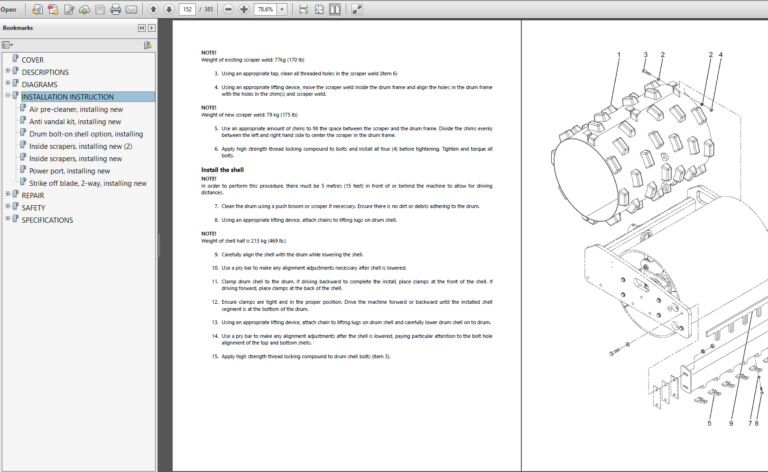Click the total page count '385'
This screenshot has height=472, width=768.
pos(209,9)
